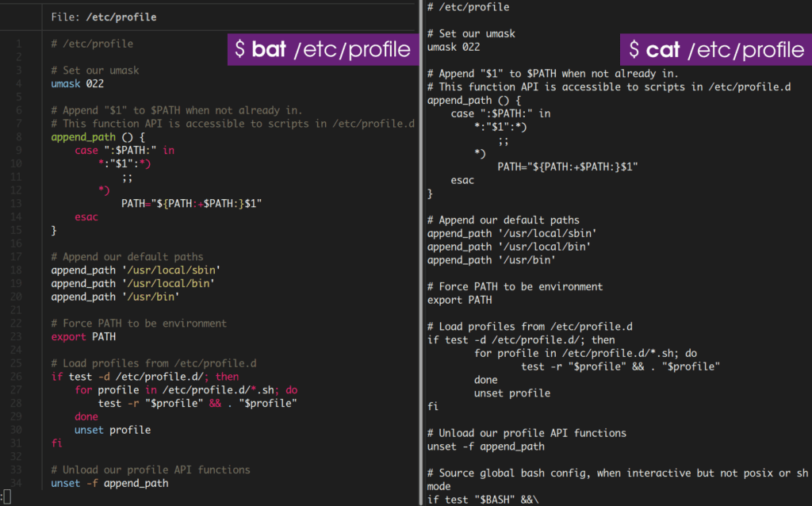Click '# This function API' comment in bat pane

point(232,124)
